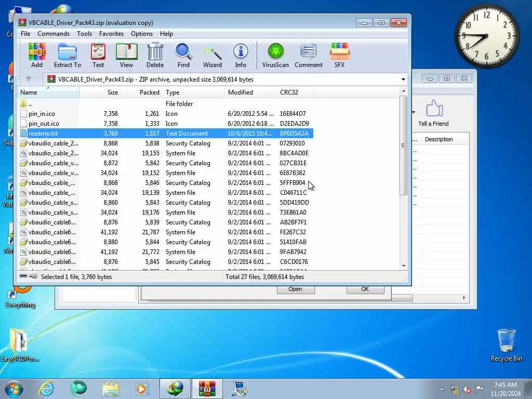Image resolution: width=532 pixels, height=399 pixels.
Task: Select row with CRC32 C046711C
Action: (x=166, y=192)
